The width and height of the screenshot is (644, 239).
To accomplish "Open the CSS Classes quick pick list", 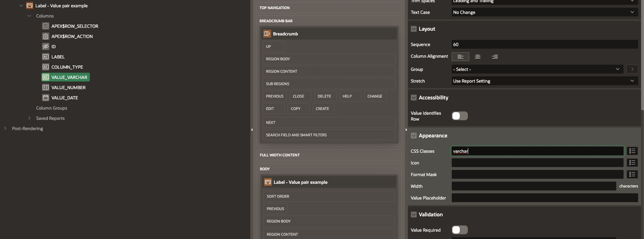I will pyautogui.click(x=632, y=151).
